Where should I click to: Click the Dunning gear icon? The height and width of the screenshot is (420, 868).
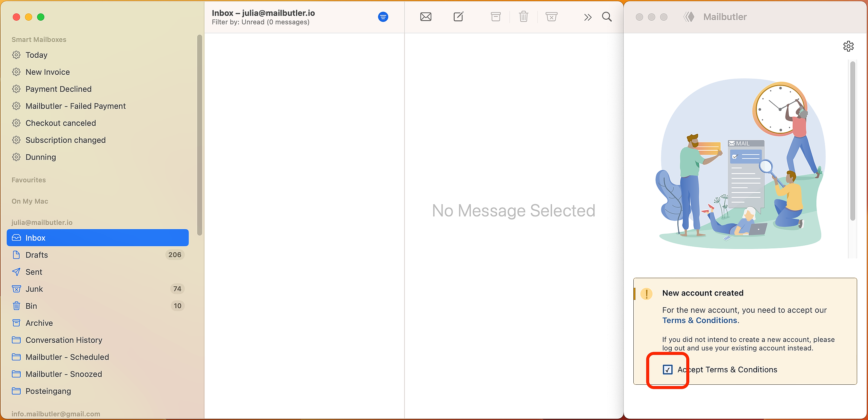[x=16, y=157]
